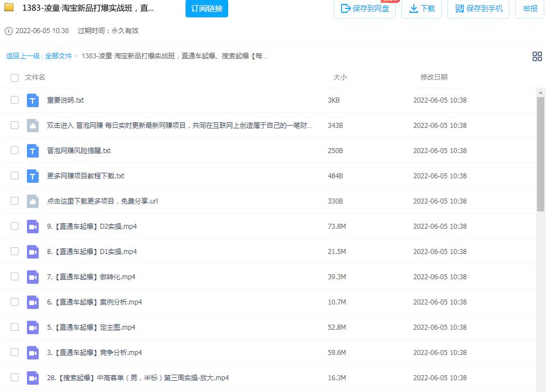Check the box for 5.【直通车起爆】定主图.mp4
546x392 pixels.
click(15, 327)
